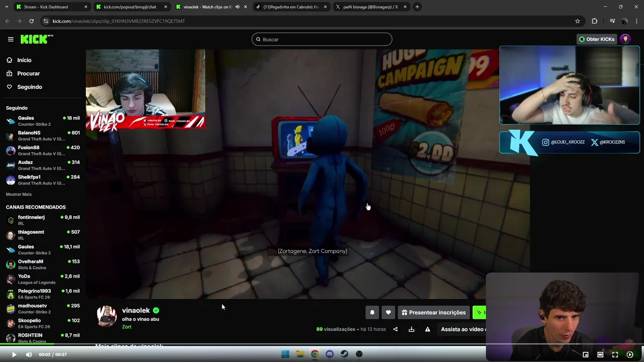Toggle the heart follow button
The width and height of the screenshot is (644, 362).
coord(388,312)
